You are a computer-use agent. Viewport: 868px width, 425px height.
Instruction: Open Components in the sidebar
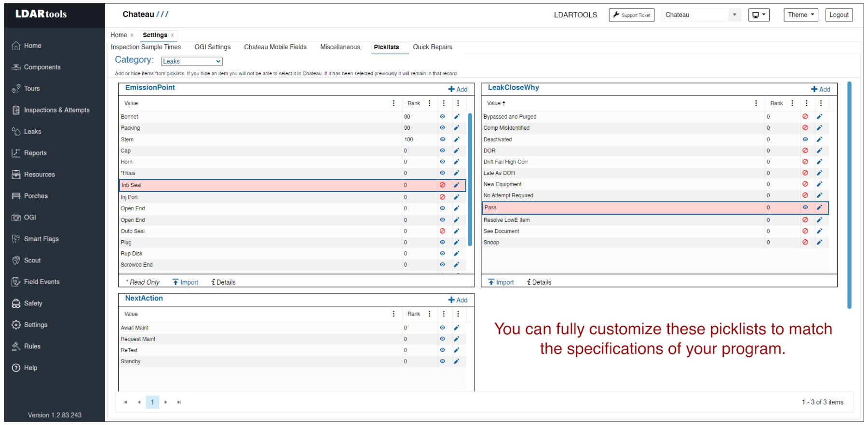click(x=36, y=67)
